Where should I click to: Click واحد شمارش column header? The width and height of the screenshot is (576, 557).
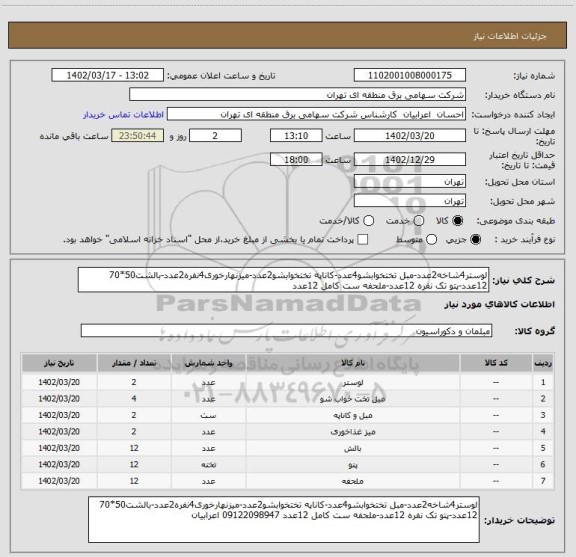coord(208,363)
